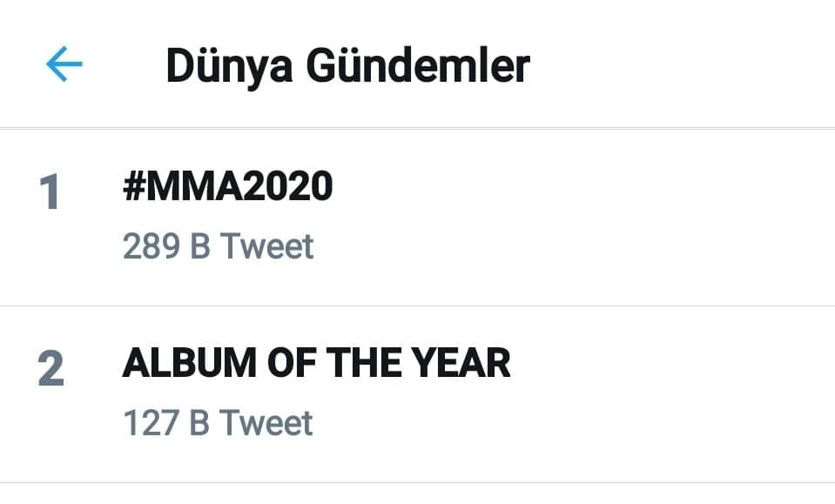
Task: Click the word Gündemler in the header
Action: [416, 66]
